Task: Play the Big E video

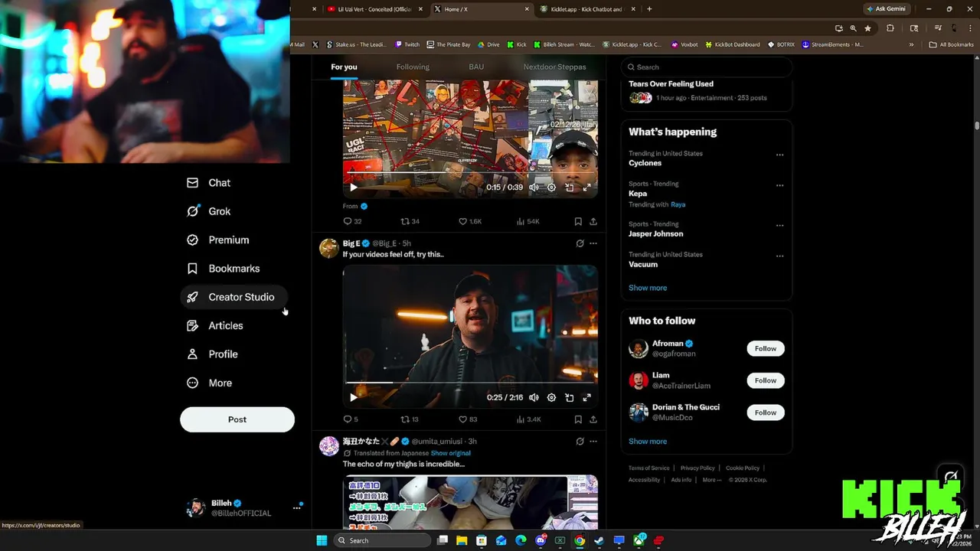Action: 353,398
